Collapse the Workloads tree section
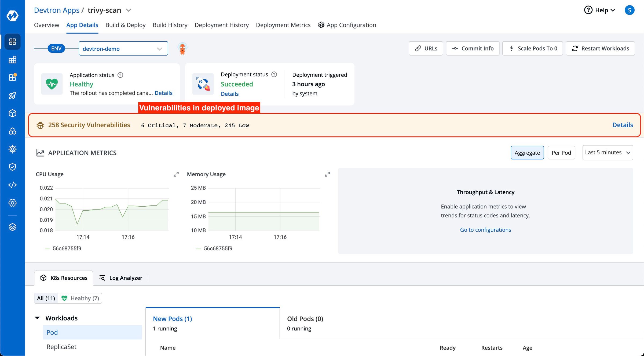 37,318
